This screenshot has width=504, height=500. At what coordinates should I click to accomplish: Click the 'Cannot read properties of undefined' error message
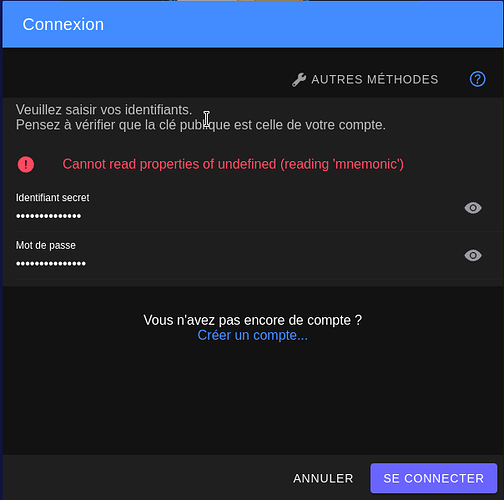233,164
